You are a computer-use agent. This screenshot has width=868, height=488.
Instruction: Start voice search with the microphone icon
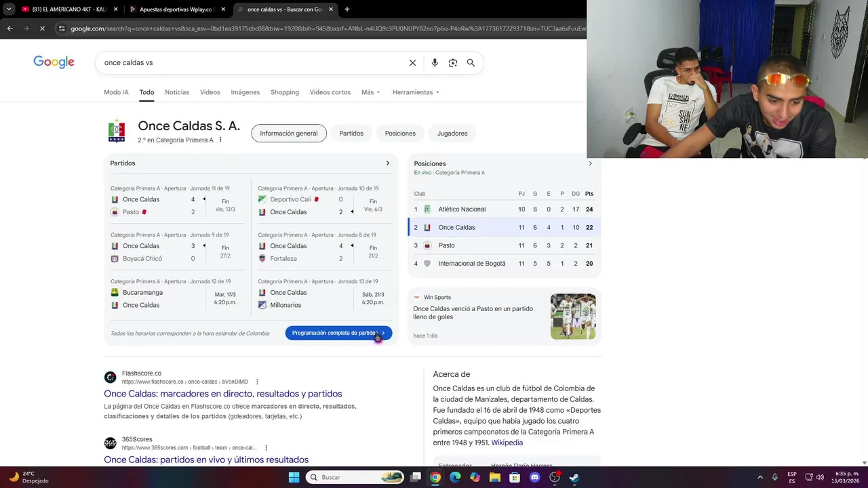[435, 62]
